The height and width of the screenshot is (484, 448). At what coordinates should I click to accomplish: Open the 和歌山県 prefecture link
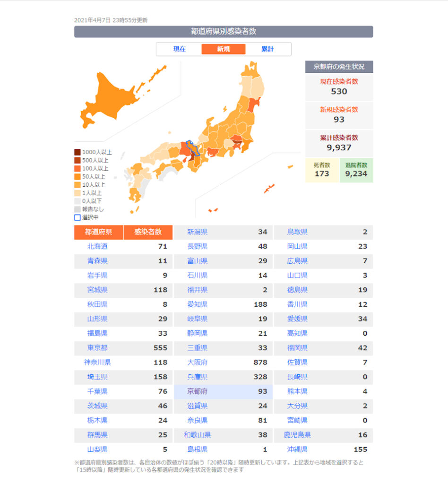198,435
